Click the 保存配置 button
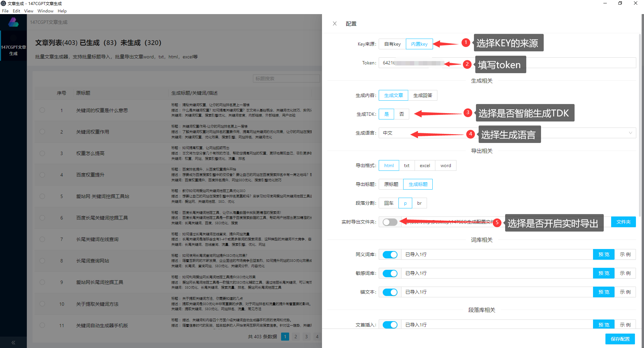 point(620,339)
